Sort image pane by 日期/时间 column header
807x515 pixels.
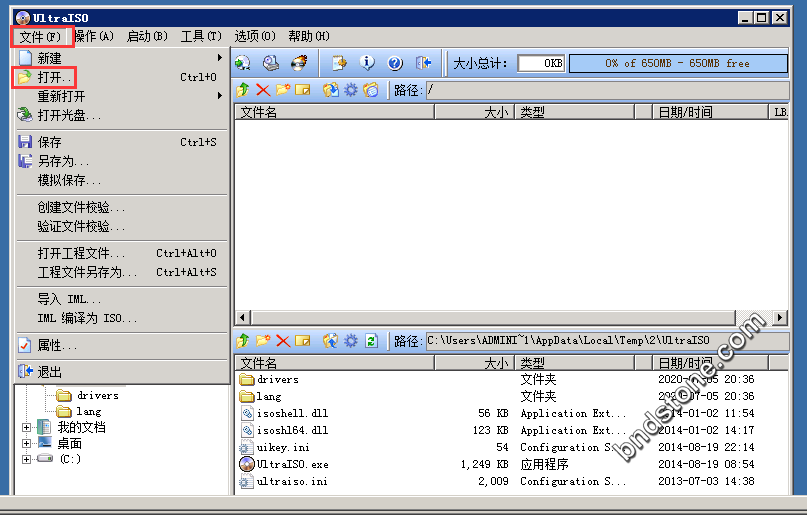click(710, 112)
